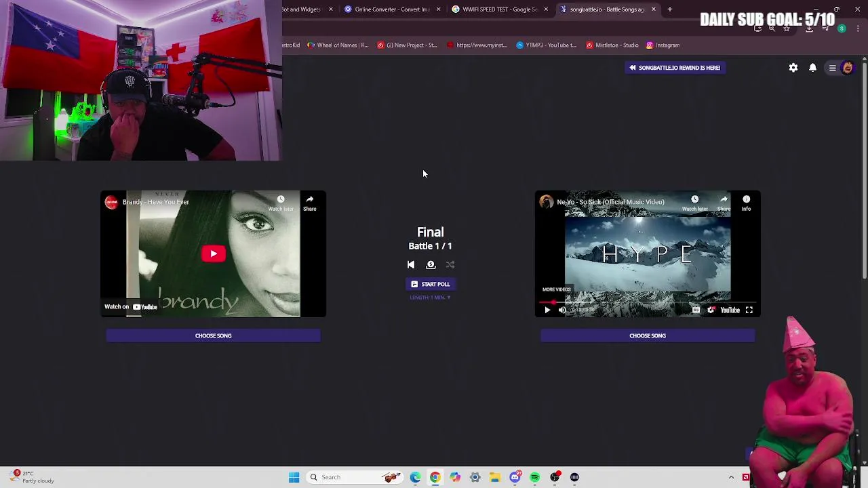Click Ne-Yo So Sick video title
Image resolution: width=868 pixels, height=488 pixels.
pyautogui.click(x=611, y=202)
